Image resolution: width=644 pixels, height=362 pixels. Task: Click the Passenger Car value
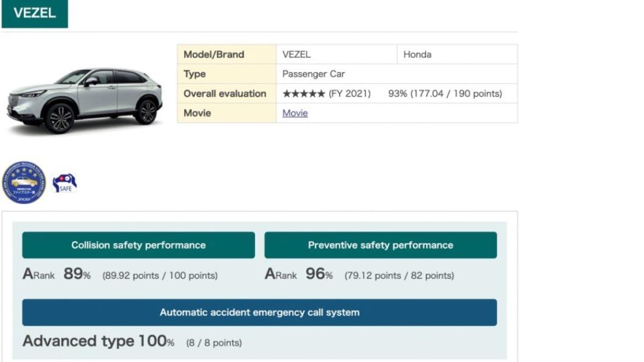(x=313, y=74)
